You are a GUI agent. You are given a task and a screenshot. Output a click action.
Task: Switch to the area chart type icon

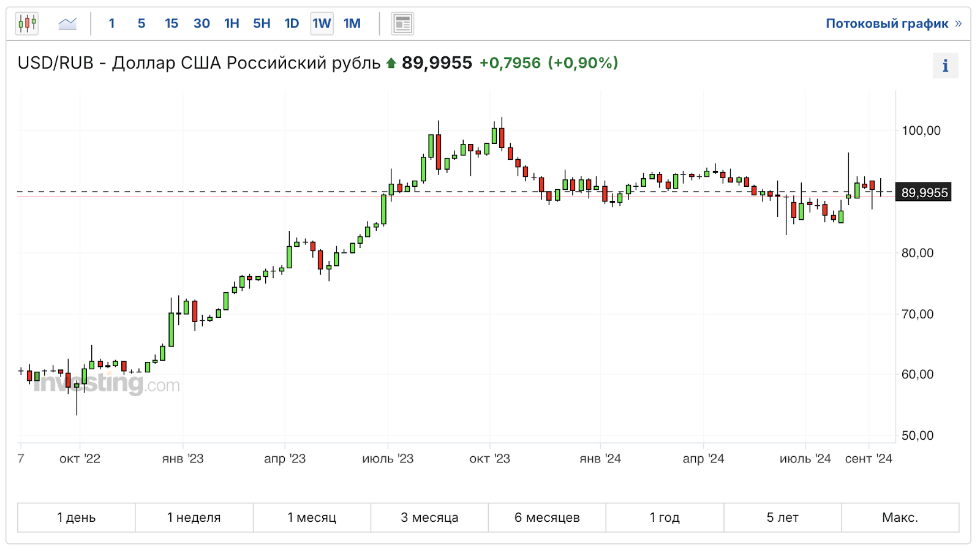pos(67,24)
